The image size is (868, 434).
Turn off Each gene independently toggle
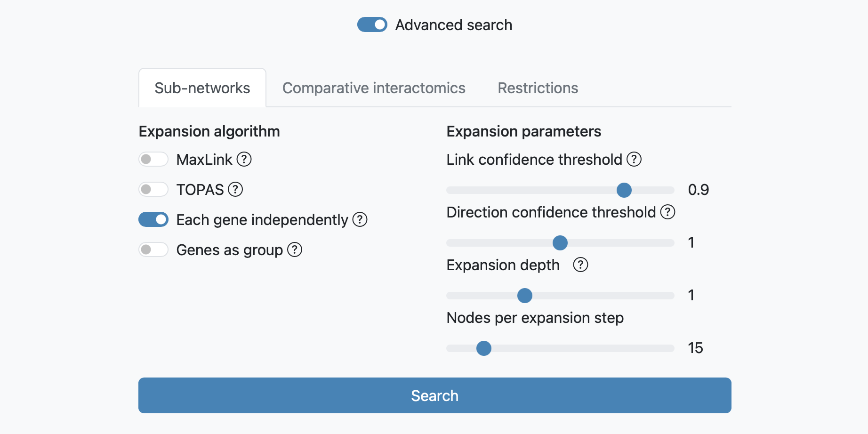[153, 220]
